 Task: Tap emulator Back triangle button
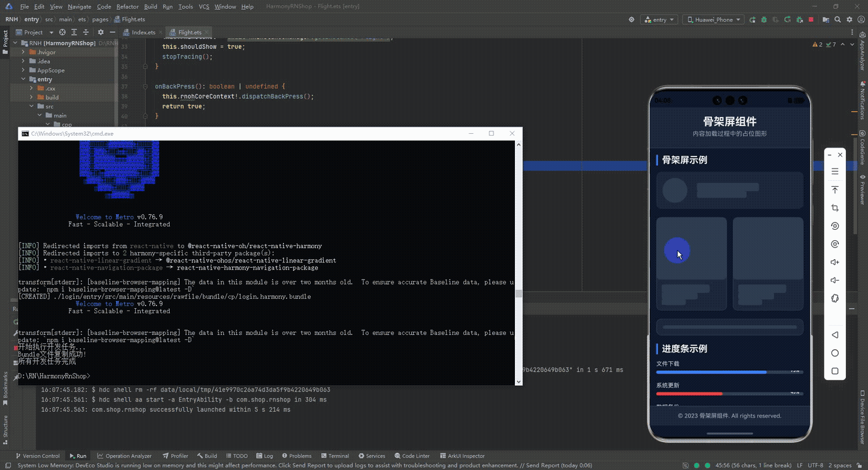tap(835, 335)
